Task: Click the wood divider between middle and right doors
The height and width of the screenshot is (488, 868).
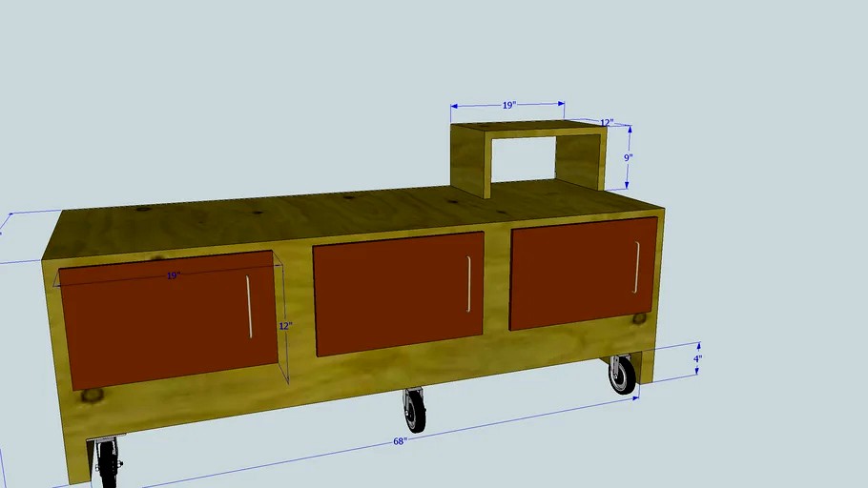Action: coord(497,282)
